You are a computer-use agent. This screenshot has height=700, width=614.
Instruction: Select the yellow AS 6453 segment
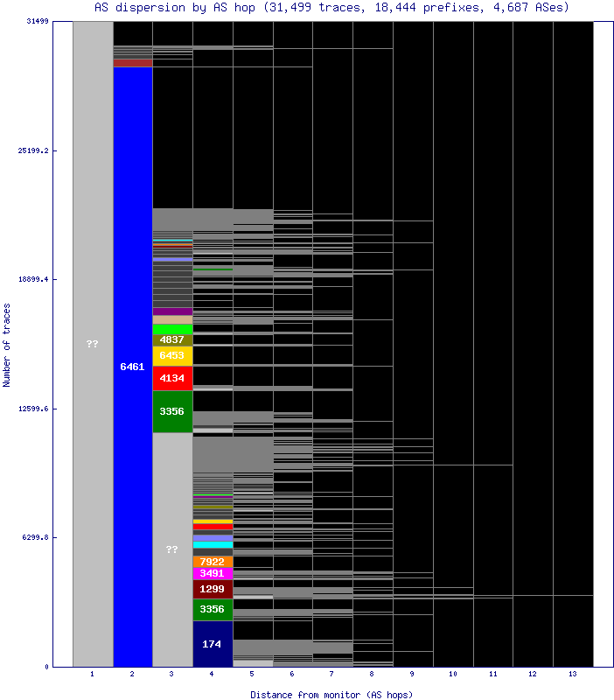point(172,356)
